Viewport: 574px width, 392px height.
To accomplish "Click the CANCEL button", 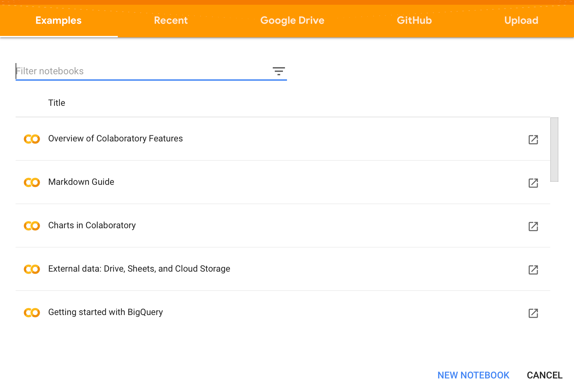I will click(x=544, y=375).
